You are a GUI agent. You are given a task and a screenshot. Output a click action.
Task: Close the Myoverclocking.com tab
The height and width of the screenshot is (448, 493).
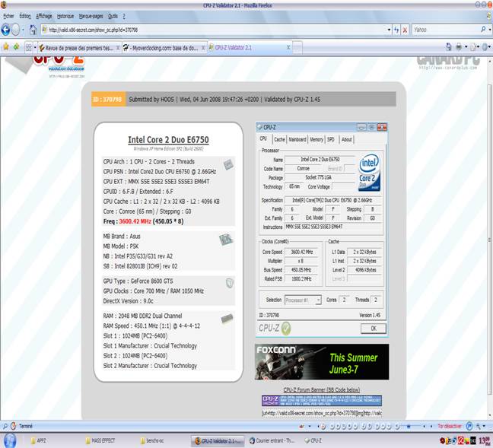[203, 48]
